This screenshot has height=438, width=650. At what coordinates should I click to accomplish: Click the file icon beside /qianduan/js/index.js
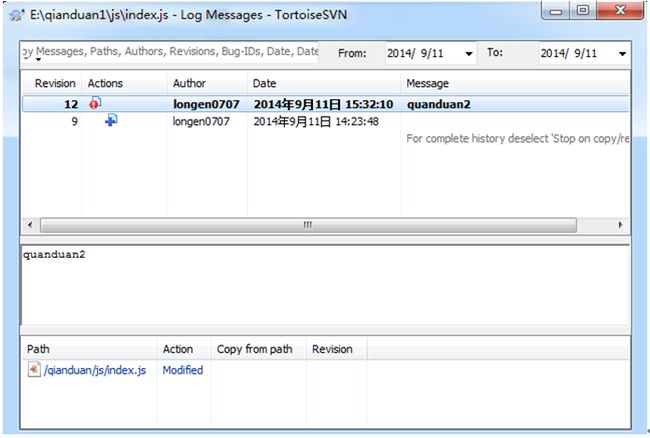pos(34,370)
